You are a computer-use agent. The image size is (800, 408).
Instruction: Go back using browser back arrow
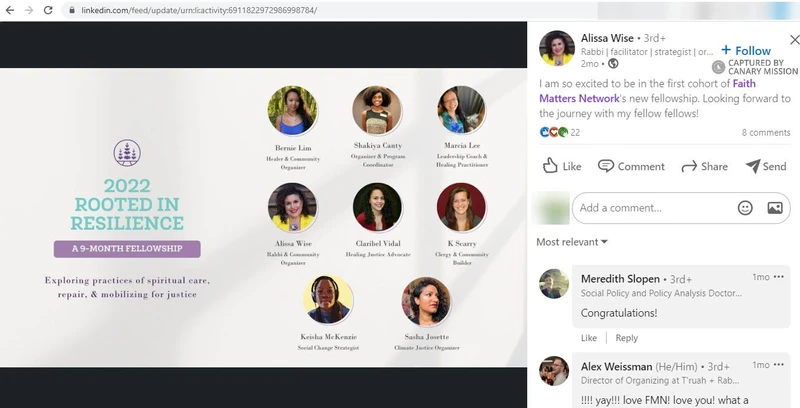[x=10, y=10]
